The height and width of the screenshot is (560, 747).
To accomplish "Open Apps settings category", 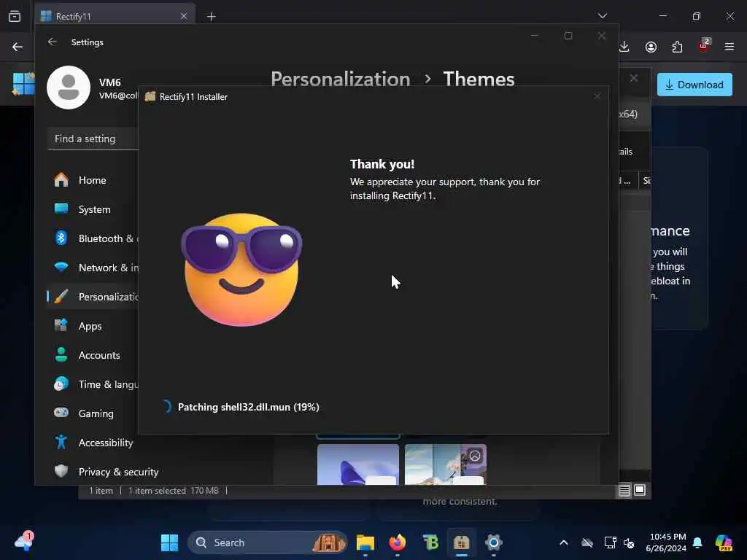I will coord(93,326).
